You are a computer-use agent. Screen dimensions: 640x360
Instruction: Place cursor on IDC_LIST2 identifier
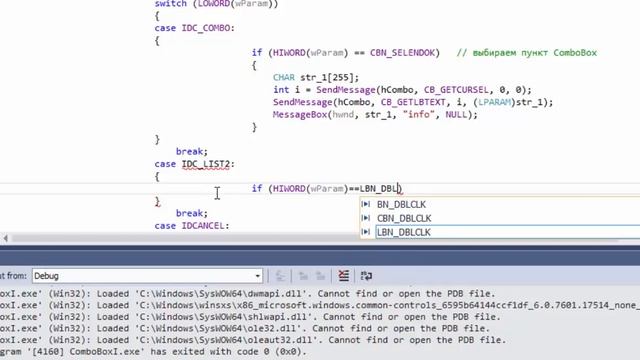coord(206,164)
